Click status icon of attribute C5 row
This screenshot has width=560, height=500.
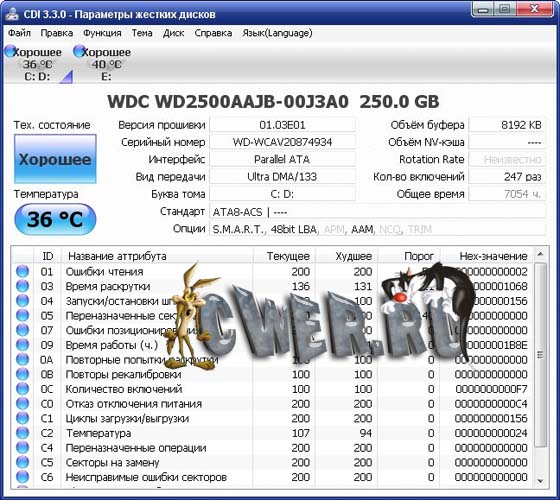[x=22, y=462]
